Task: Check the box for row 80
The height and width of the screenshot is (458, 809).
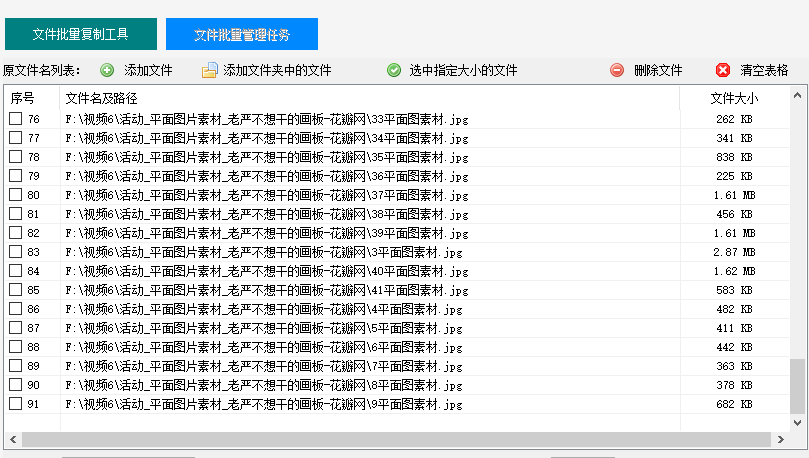Action: (15, 194)
